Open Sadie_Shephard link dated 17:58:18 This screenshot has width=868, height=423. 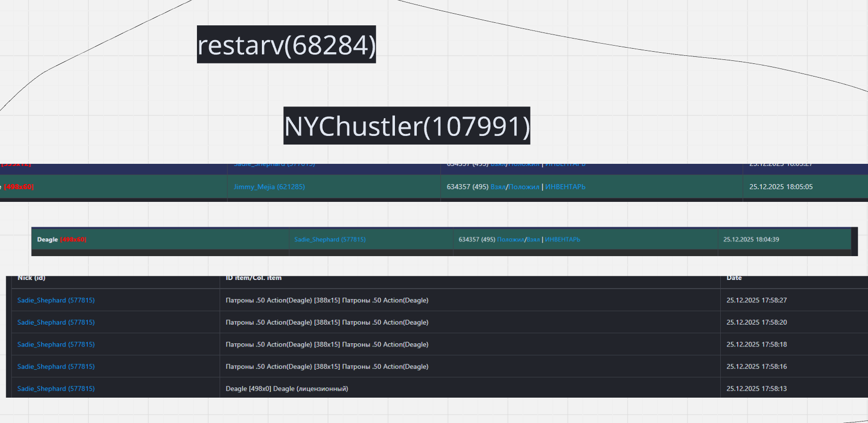(x=56, y=344)
